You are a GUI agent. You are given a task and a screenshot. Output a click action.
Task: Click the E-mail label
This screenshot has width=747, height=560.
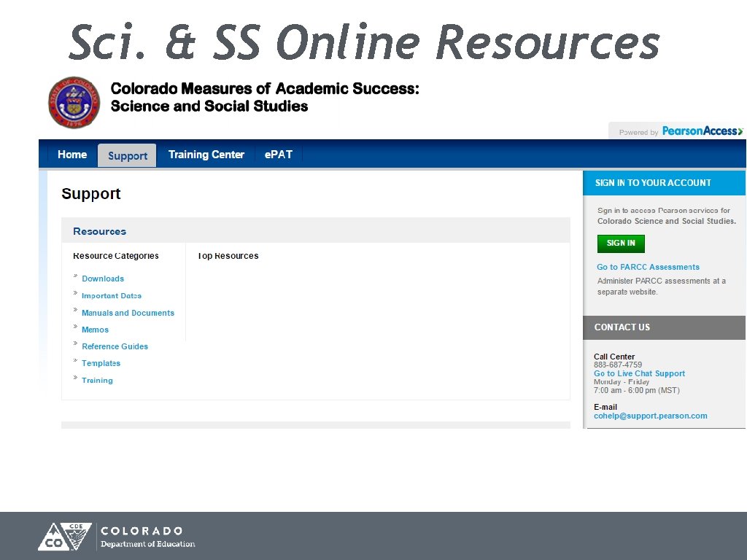click(605, 407)
